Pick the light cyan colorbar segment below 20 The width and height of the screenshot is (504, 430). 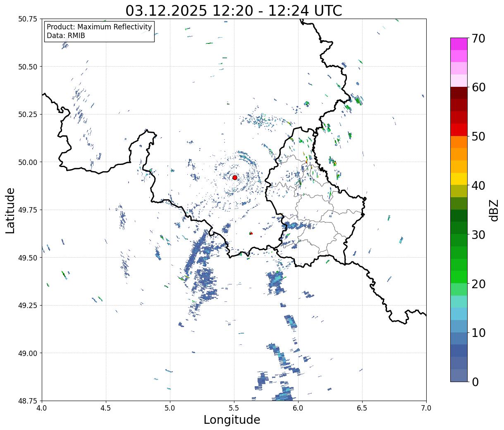(459, 302)
